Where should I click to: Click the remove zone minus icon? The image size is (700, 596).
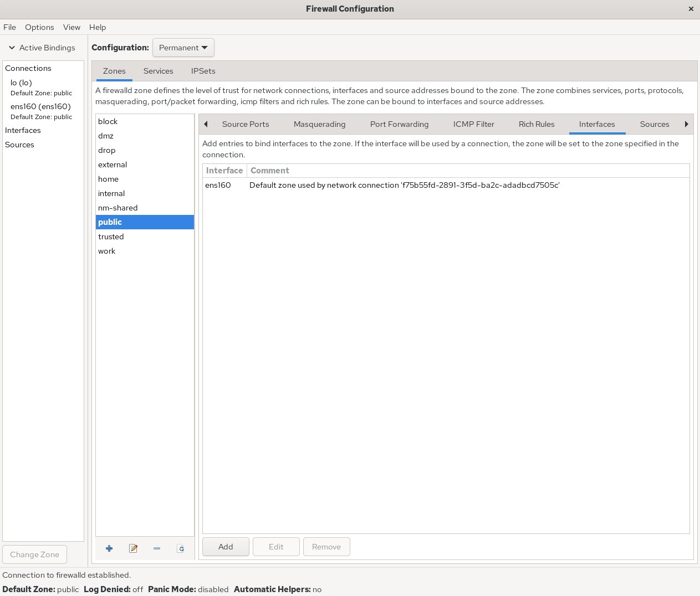(x=157, y=548)
